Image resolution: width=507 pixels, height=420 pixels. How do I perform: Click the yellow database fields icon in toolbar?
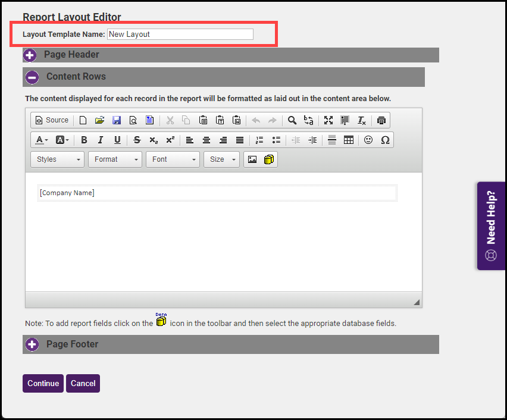[x=269, y=159]
